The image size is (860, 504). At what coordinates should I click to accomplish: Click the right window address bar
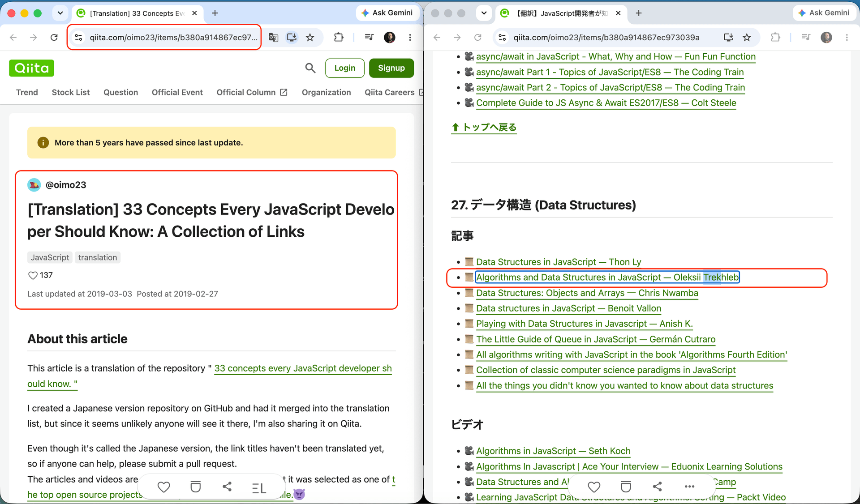click(606, 38)
